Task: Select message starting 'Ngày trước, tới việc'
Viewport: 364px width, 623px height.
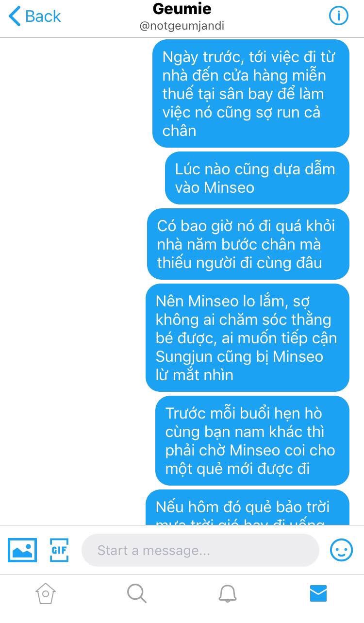Action: [x=251, y=93]
